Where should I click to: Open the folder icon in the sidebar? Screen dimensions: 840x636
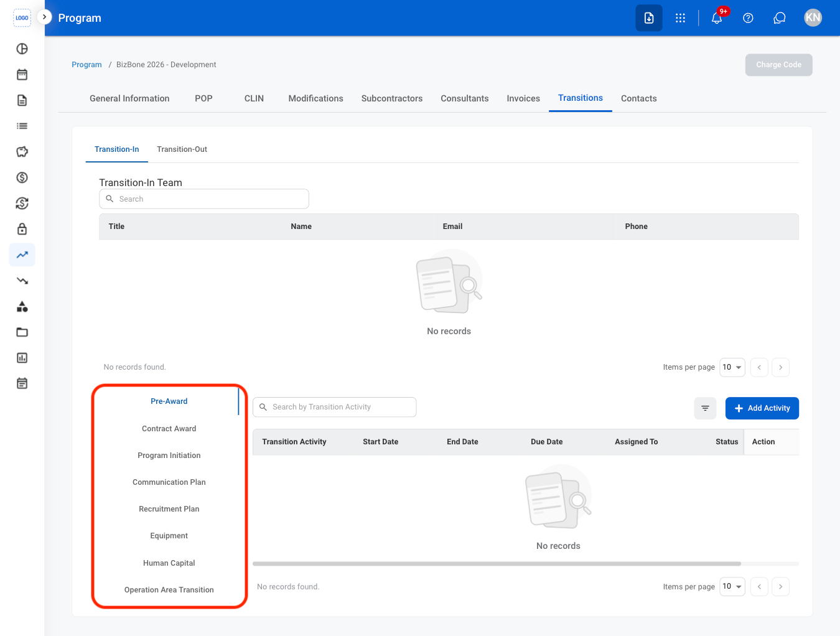pyautogui.click(x=22, y=332)
